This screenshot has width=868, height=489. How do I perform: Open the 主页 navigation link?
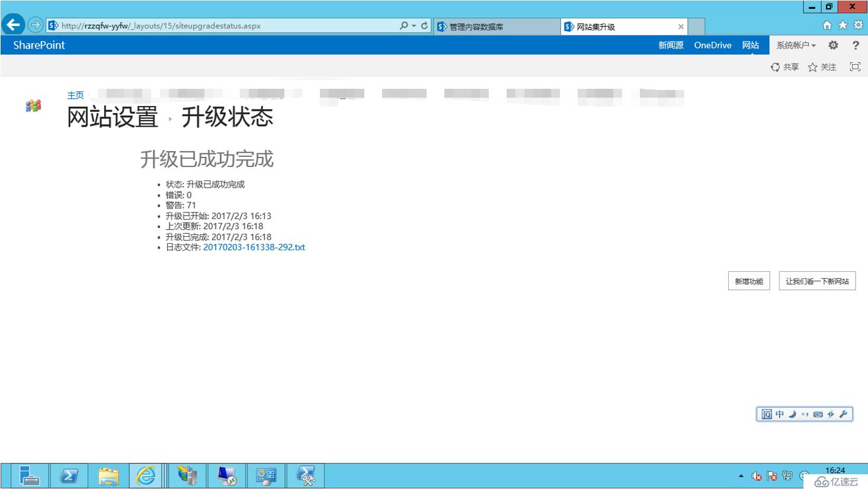[x=75, y=95]
